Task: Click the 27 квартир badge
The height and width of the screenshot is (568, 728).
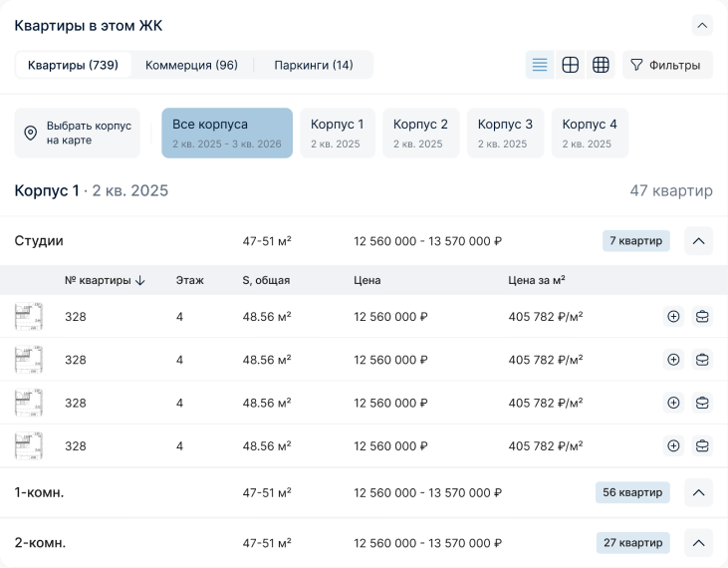Action: pyautogui.click(x=632, y=543)
